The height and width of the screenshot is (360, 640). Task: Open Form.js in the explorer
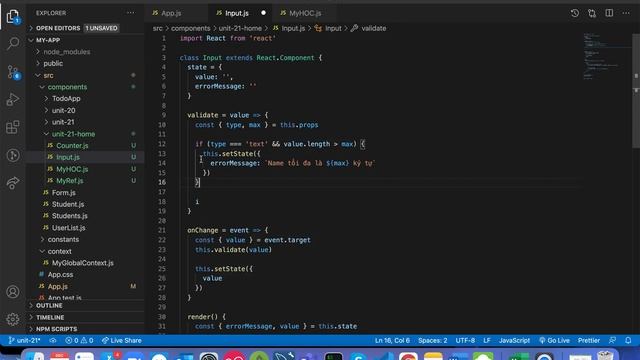(86, 193)
